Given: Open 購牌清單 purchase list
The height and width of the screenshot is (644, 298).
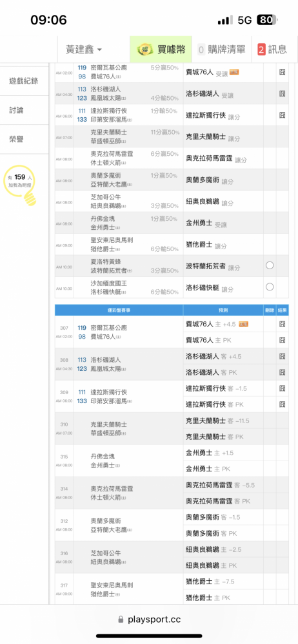Looking at the screenshot, I should click(x=221, y=50).
